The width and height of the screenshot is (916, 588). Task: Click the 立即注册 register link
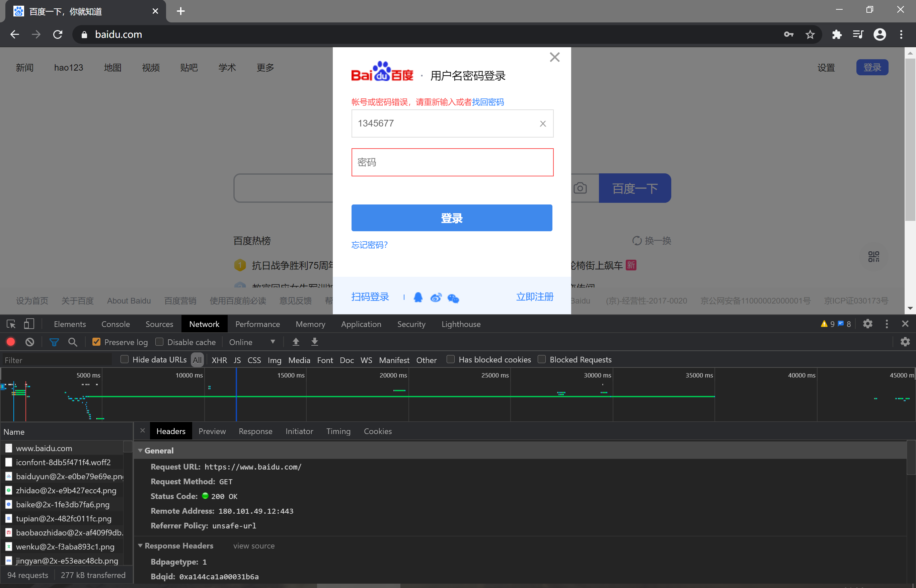(535, 297)
